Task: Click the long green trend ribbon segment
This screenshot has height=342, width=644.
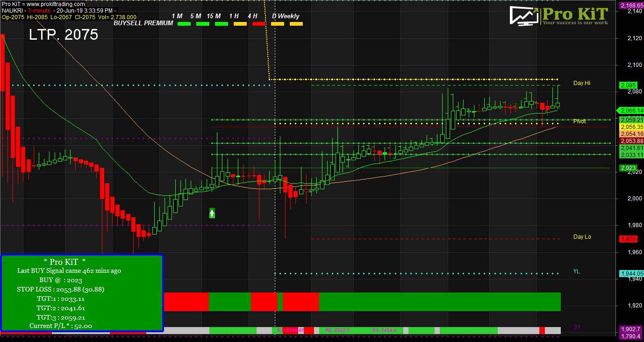Action: (439, 302)
